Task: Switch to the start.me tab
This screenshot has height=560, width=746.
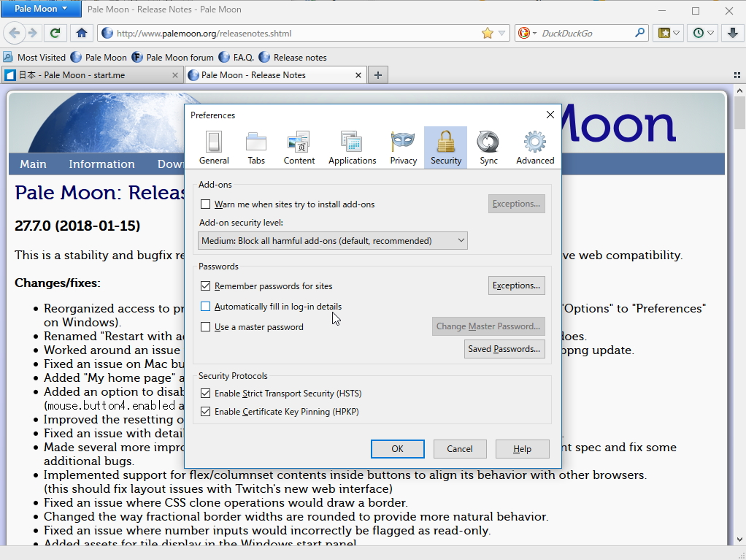Action: click(x=92, y=75)
